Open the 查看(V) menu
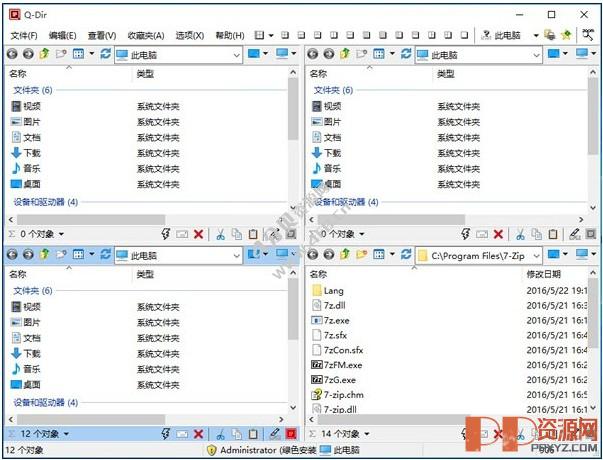 (102, 35)
